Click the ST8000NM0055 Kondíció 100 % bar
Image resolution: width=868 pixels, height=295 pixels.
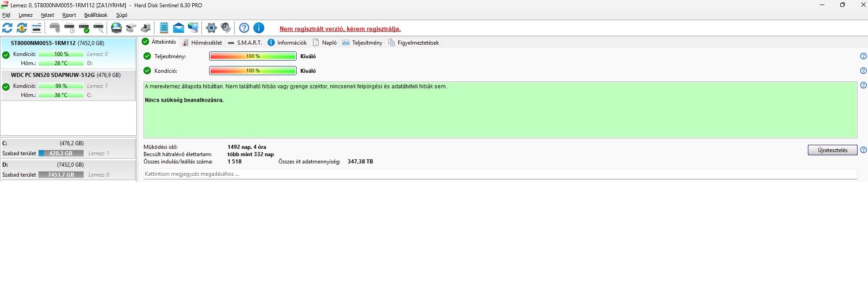point(61,54)
